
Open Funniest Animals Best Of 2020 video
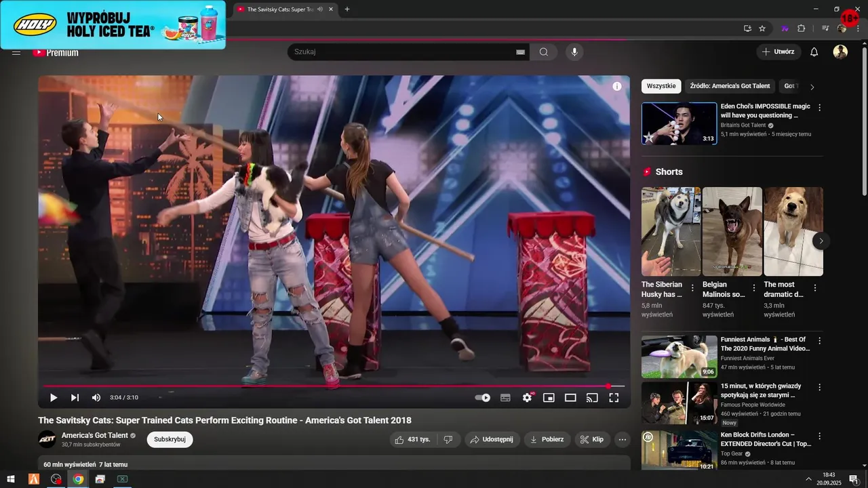[x=679, y=357]
